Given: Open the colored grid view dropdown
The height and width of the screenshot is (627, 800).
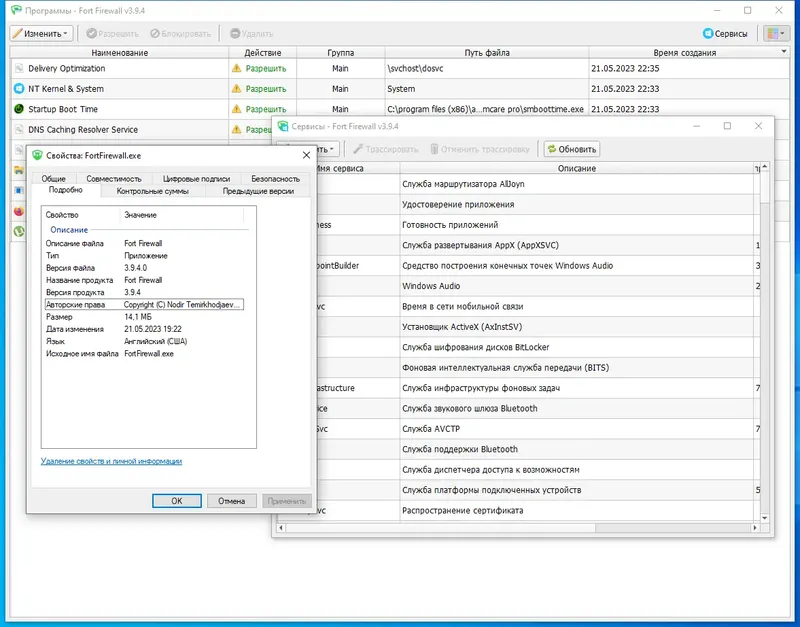Looking at the screenshot, I should coord(776,34).
